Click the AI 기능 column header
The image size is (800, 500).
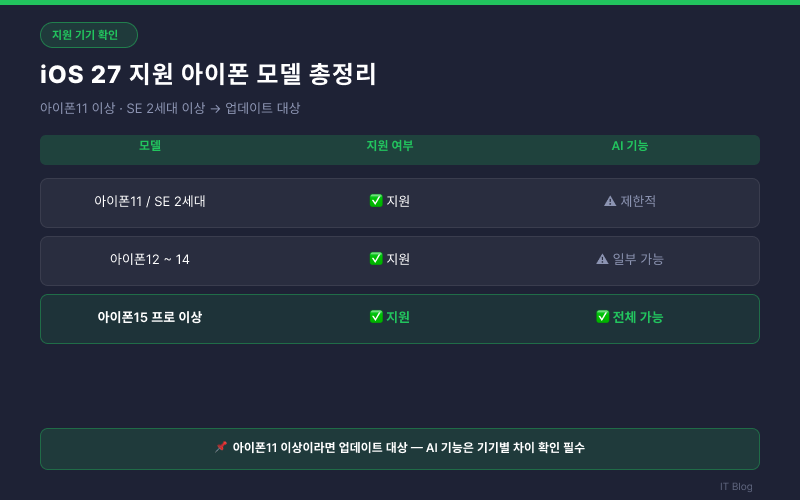630,145
